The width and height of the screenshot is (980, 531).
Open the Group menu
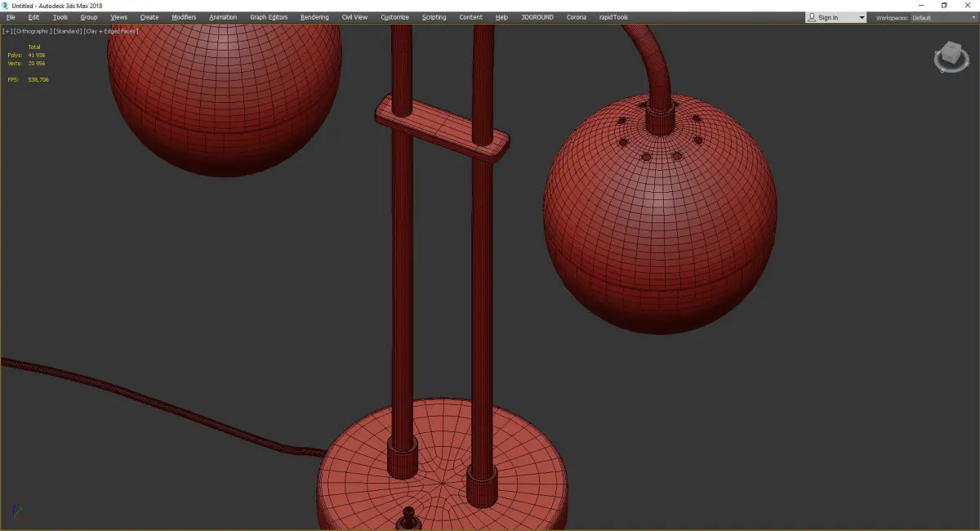pyautogui.click(x=88, y=17)
